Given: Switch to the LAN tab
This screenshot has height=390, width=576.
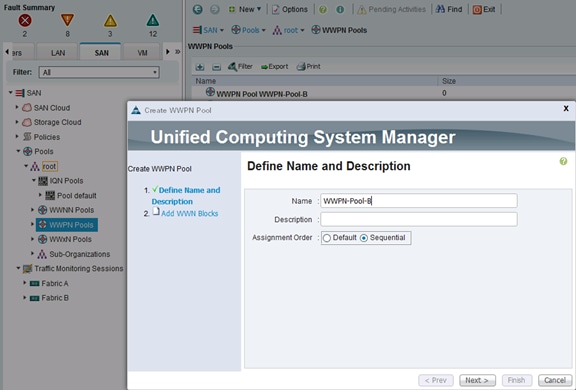Looking at the screenshot, I should [58, 53].
